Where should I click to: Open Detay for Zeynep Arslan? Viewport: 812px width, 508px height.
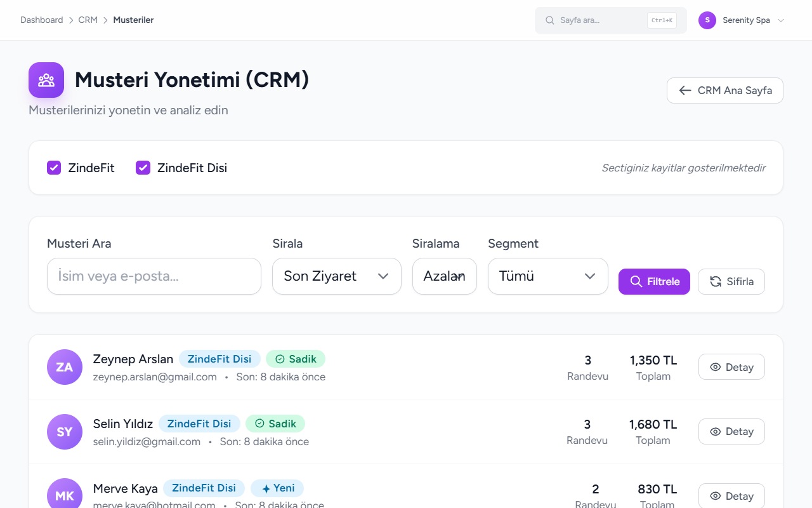[x=731, y=367]
